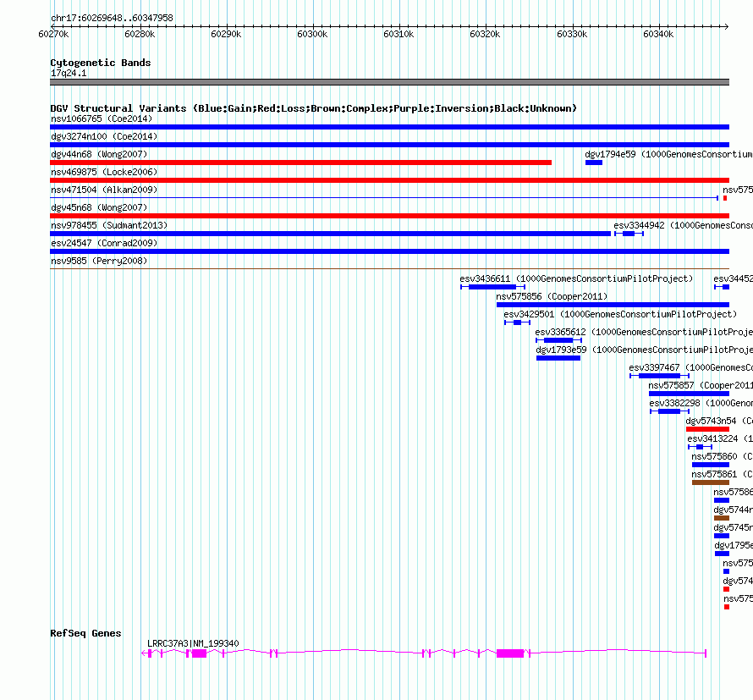
Task: Click the nsv575857 (Cooper2011) label
Action: (701, 385)
